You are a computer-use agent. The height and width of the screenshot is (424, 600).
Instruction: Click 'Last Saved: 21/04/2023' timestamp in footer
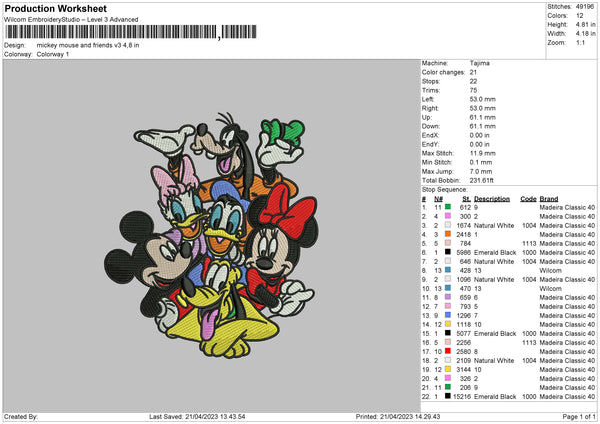tap(197, 417)
